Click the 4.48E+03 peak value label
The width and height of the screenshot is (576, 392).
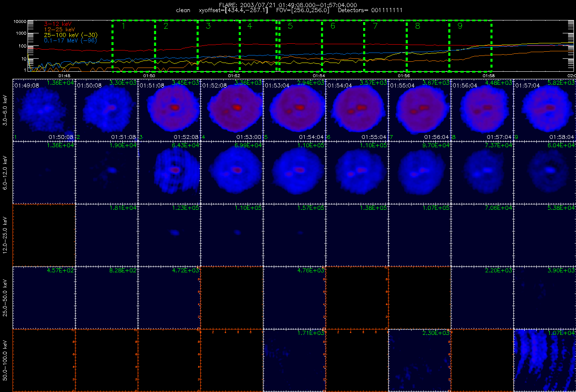point(498,83)
